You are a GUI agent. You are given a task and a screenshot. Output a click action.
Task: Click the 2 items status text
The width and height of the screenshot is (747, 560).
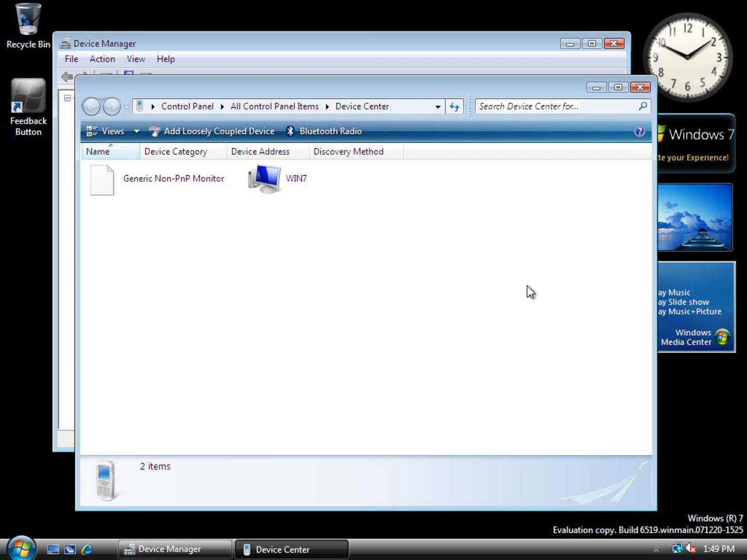[x=155, y=466]
